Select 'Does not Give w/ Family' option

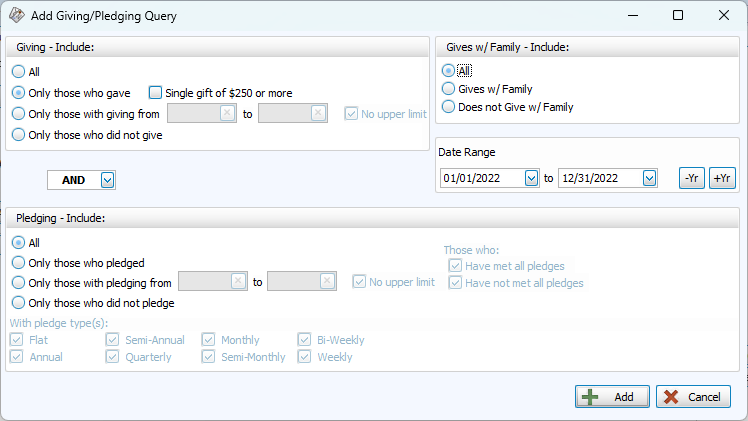click(448, 107)
